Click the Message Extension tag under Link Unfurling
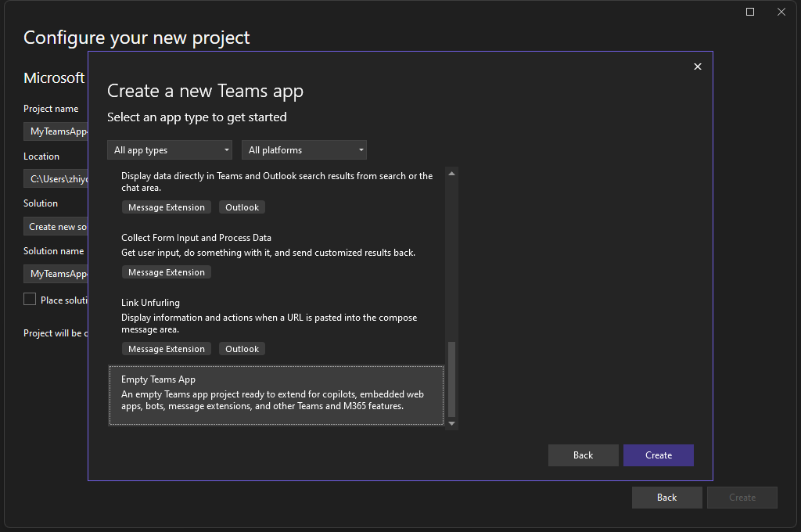The height and width of the screenshot is (532, 801). pos(166,348)
